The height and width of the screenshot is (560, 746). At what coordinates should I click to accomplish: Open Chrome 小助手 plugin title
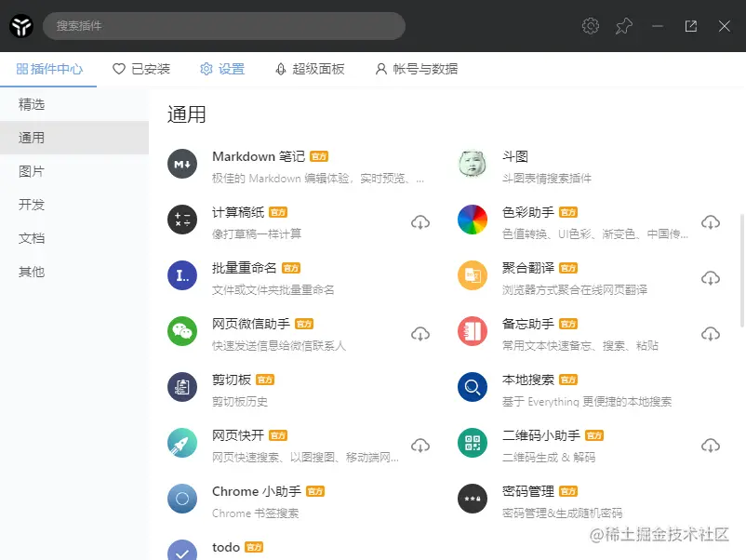click(x=257, y=491)
